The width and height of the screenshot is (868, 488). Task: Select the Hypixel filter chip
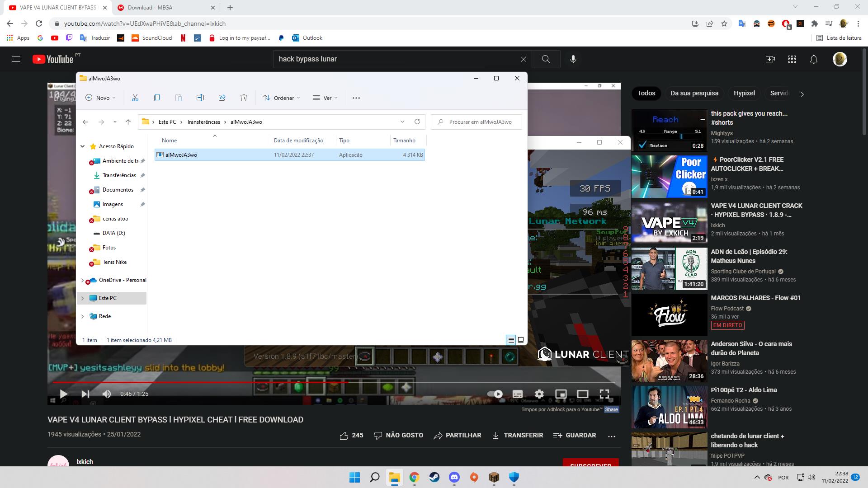[744, 93]
